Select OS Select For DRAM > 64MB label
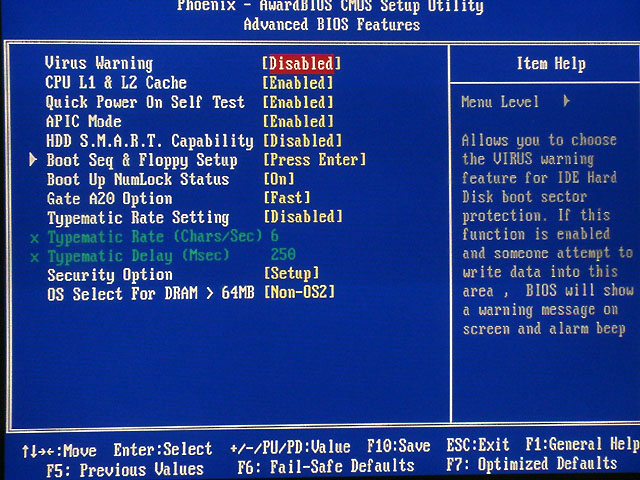 pos(151,294)
